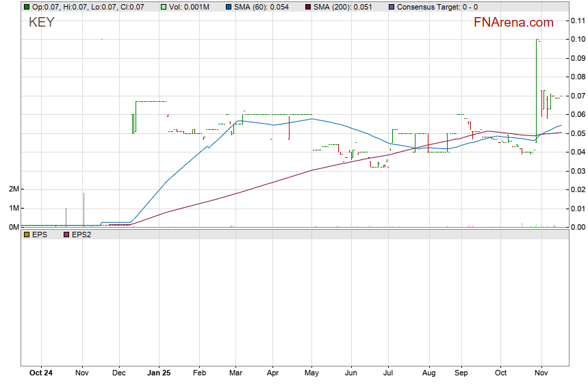Select the Oct 24 date axis label

[41, 373]
